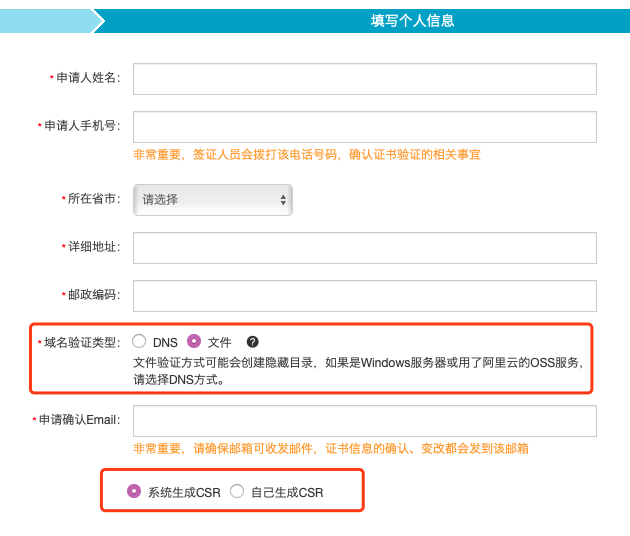The height and width of the screenshot is (536, 630).
Task: Click the 详细地址 input field
Action: pos(364,247)
